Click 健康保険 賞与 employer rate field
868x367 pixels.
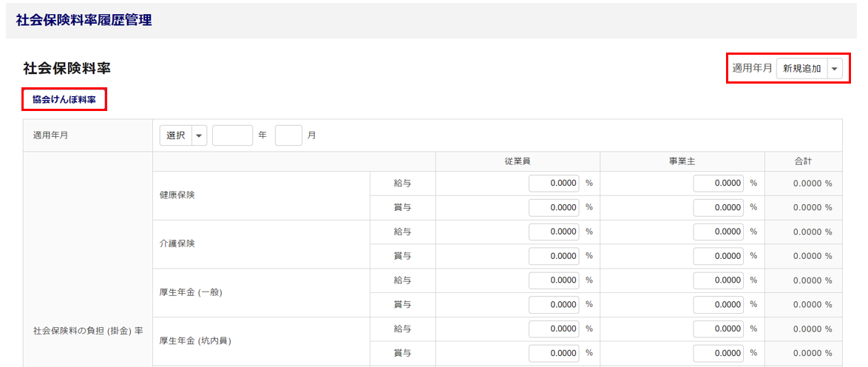718,207
